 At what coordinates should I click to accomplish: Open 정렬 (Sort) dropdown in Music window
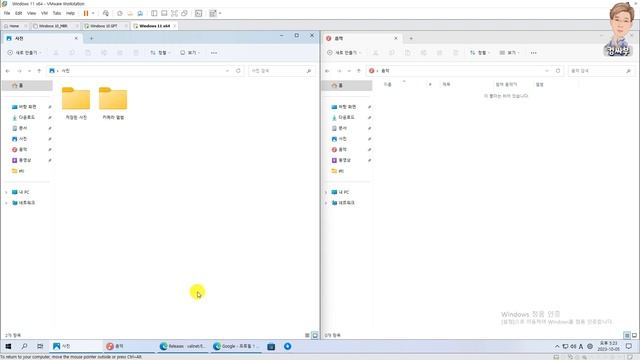[480, 53]
